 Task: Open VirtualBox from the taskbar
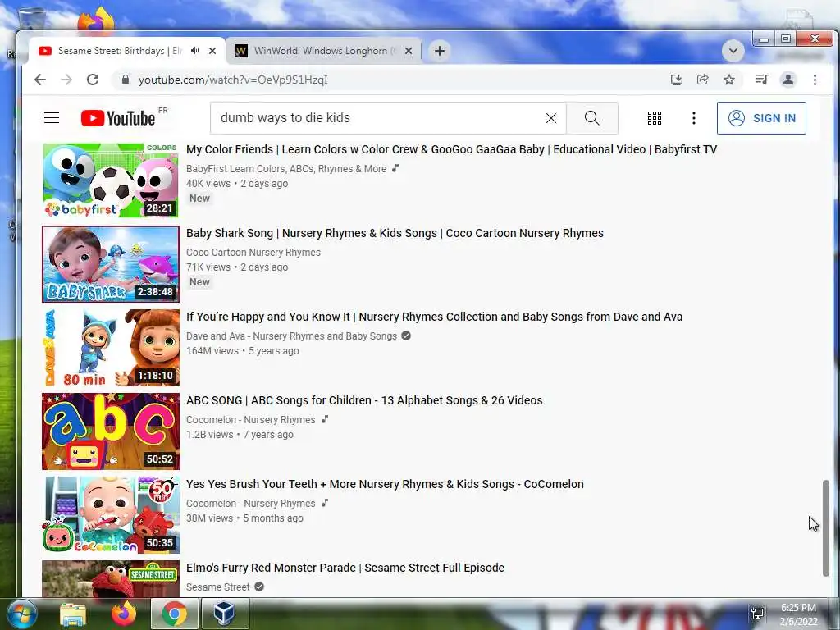coord(225,614)
